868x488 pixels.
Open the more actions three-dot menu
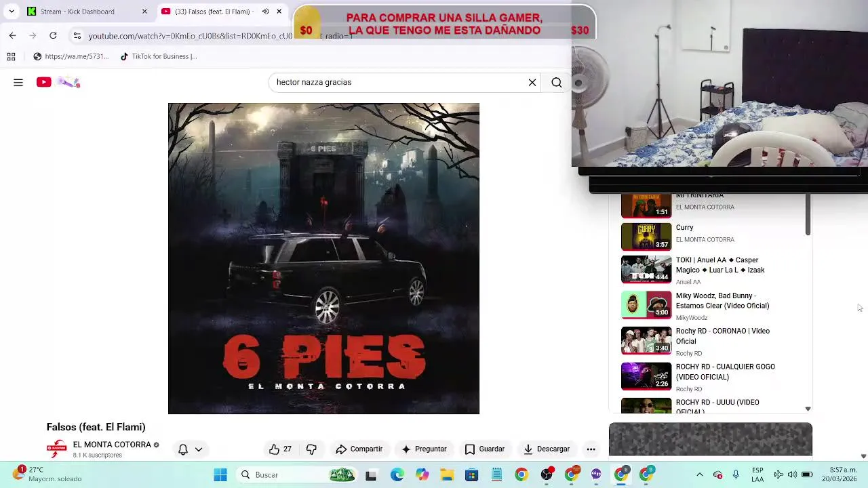[591, 449]
